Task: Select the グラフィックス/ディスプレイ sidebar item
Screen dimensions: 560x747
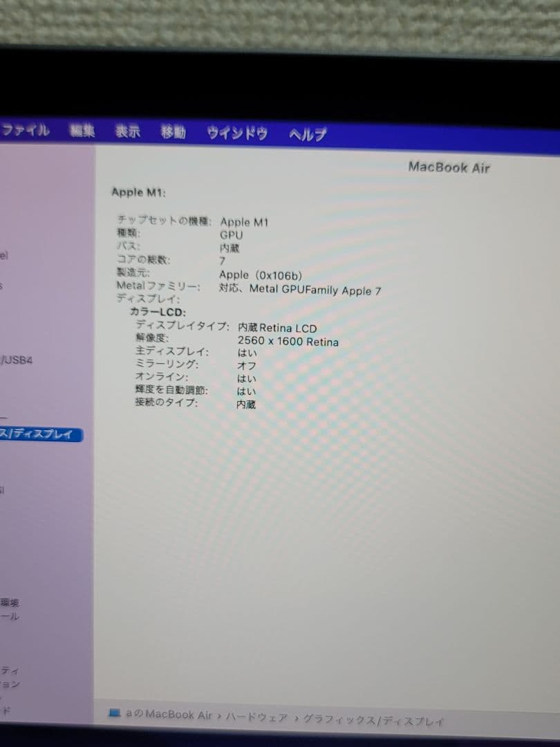Action: [41, 434]
